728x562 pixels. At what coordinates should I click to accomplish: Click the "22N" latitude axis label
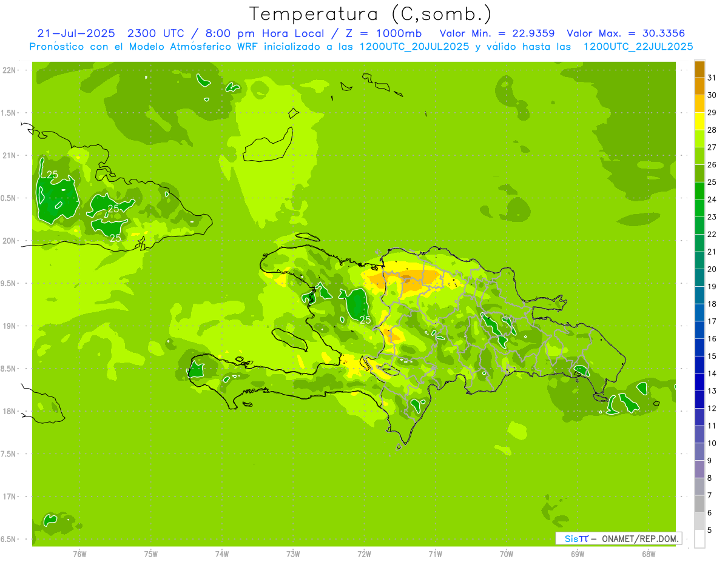coord(9,70)
